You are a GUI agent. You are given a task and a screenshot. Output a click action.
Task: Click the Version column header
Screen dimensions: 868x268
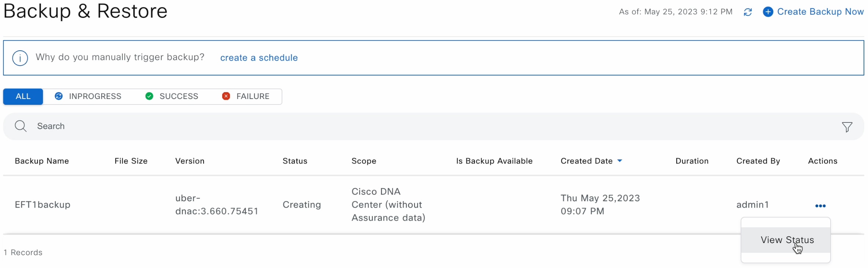tap(190, 161)
